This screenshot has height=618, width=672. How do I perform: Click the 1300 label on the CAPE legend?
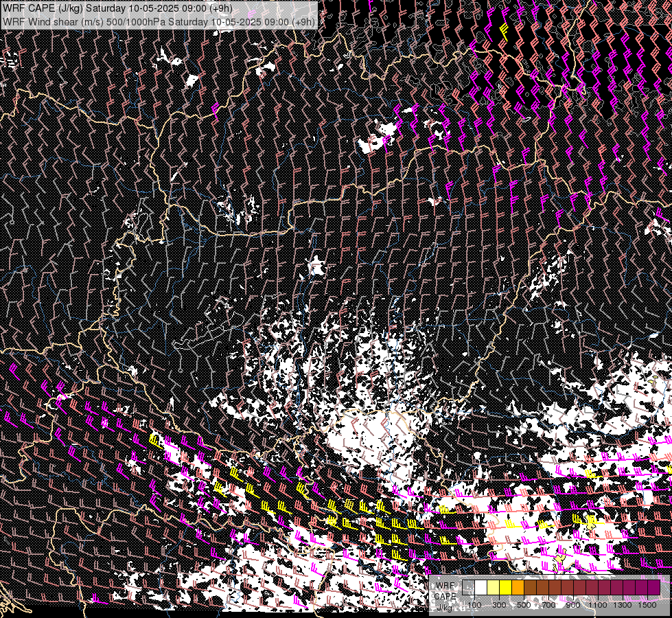623,605
